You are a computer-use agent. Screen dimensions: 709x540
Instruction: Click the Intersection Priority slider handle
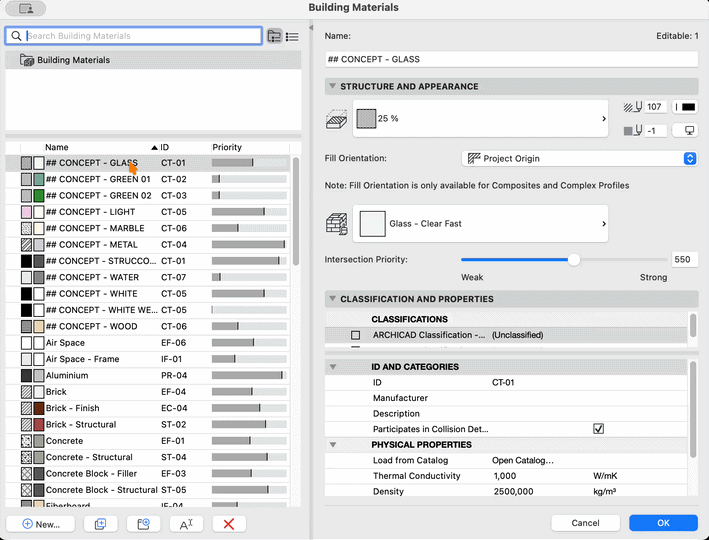tap(574, 260)
